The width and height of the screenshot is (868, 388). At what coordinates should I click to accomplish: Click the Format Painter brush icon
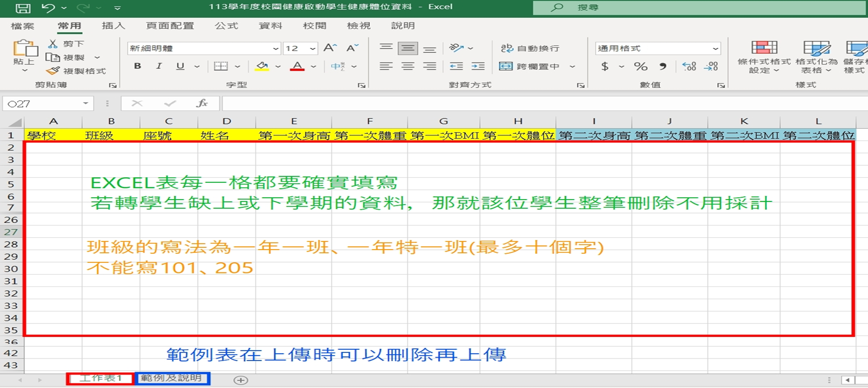[x=53, y=71]
